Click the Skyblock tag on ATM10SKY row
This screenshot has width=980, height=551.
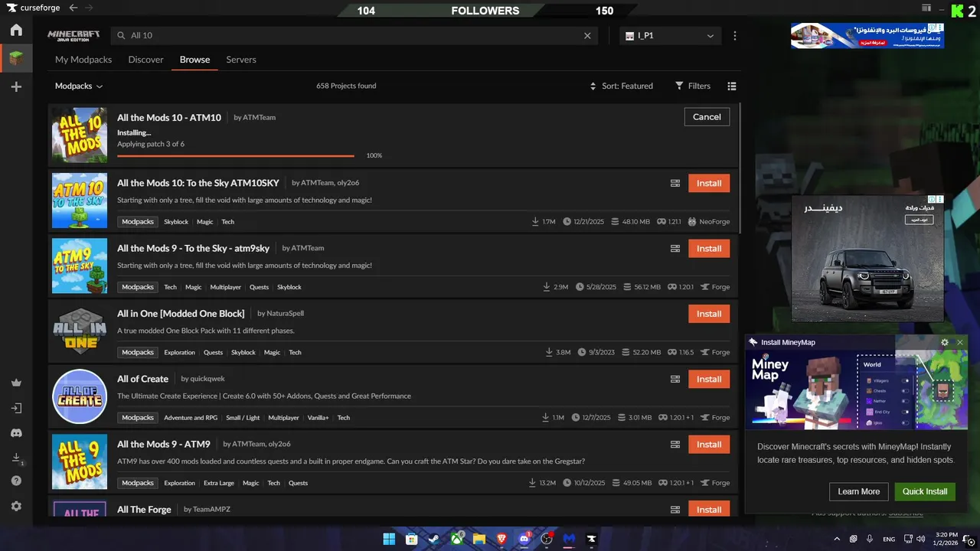pyautogui.click(x=176, y=222)
